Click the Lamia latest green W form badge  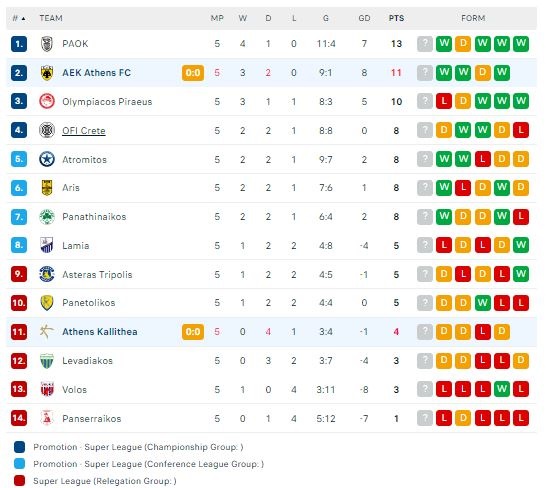click(x=521, y=245)
